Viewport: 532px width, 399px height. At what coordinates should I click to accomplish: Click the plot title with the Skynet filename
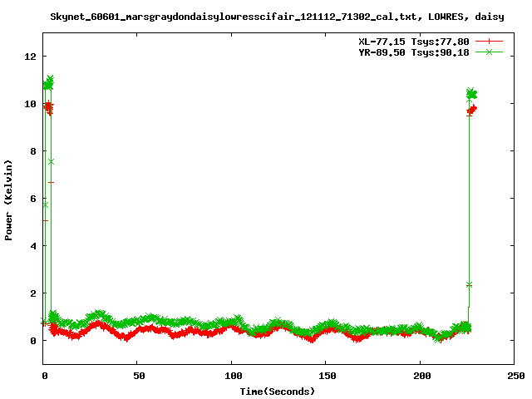point(277,17)
